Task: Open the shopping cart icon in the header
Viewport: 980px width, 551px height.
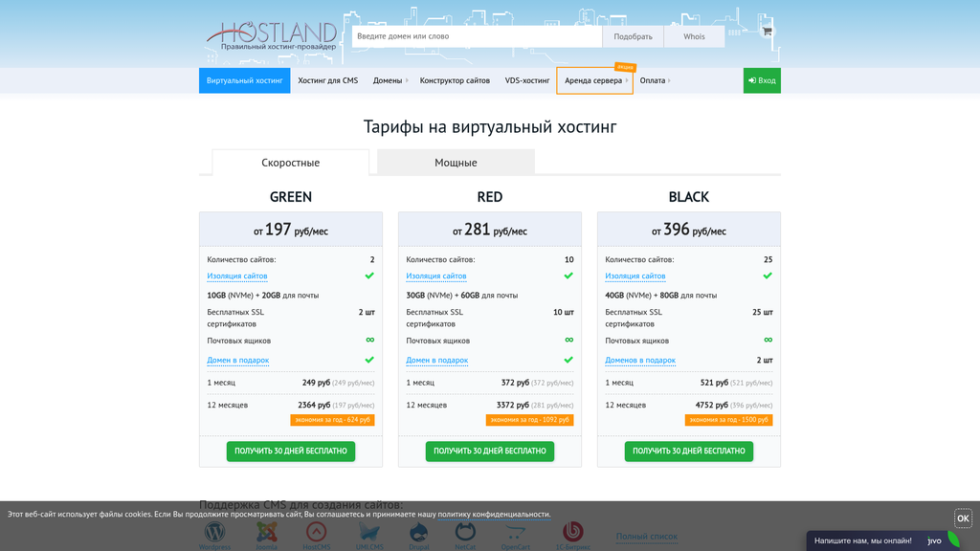Action: point(766,30)
